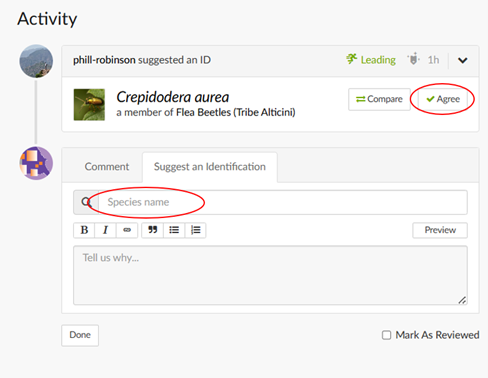The width and height of the screenshot is (488, 378).
Task: Insert a block quote with the quote icon
Action: [153, 230]
